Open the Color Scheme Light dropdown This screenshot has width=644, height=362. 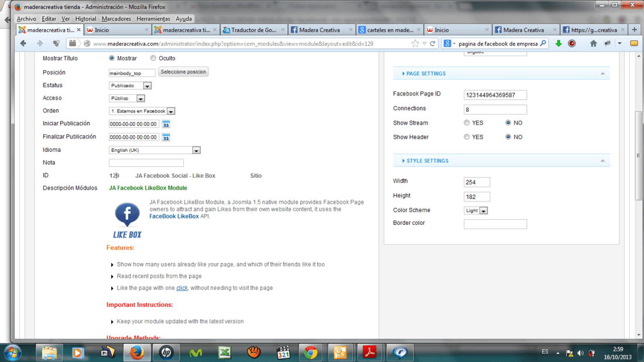(475, 210)
